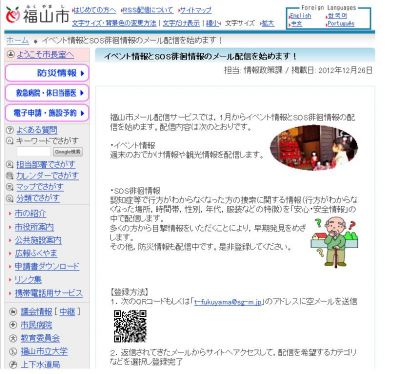Click the よくある質問 question icon
This screenshot has width=400, height=374.
10,130
